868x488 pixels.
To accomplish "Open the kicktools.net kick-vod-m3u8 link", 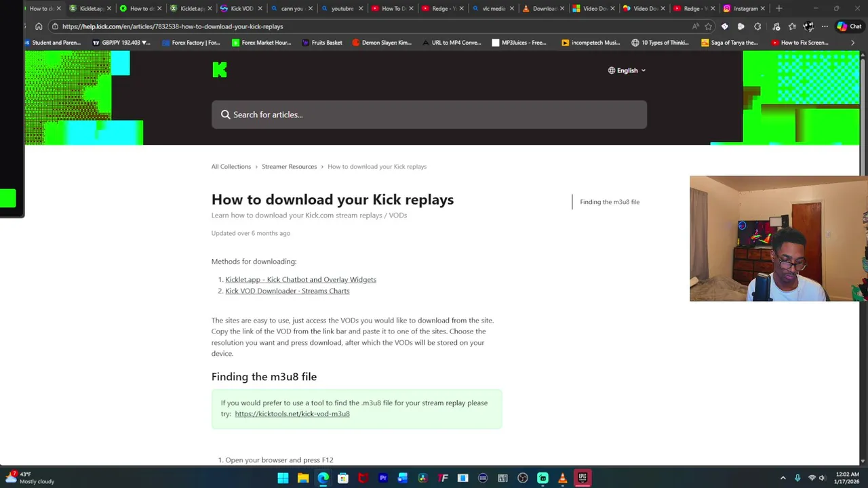I will point(292,413).
